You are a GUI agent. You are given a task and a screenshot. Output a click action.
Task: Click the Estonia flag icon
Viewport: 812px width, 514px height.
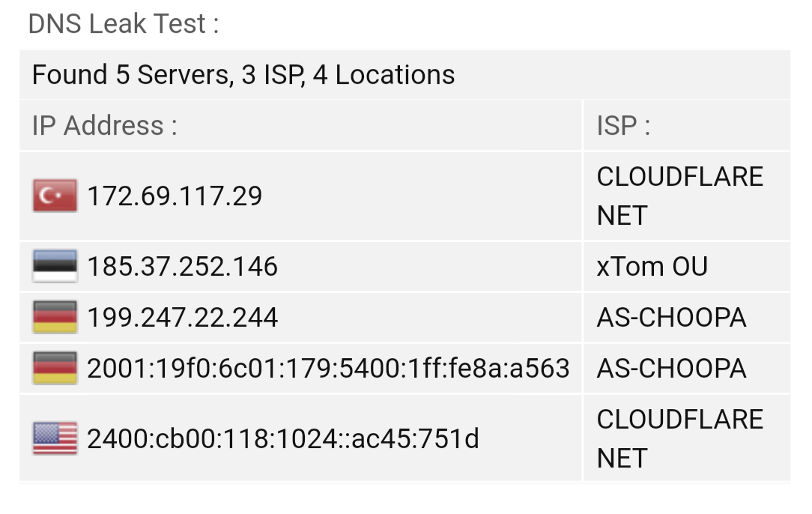55,266
